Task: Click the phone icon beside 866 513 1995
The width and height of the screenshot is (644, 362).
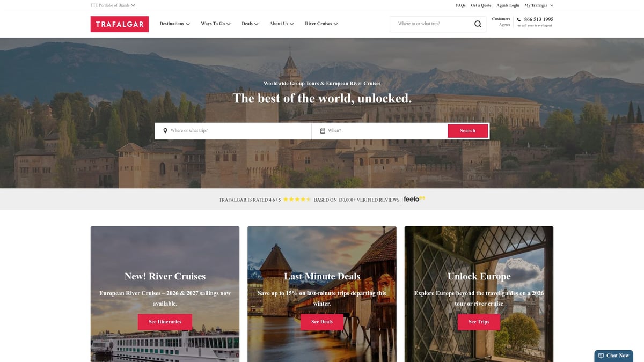Action: click(x=519, y=20)
